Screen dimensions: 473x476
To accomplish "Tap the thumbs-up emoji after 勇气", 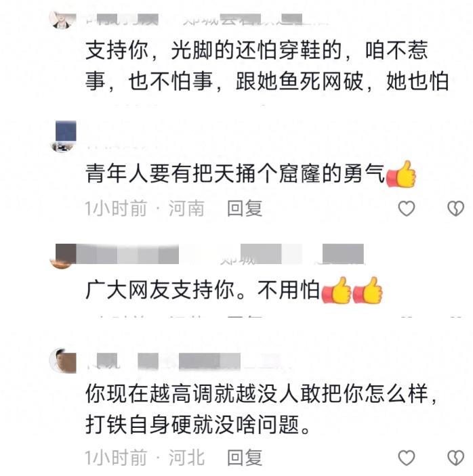I will (400, 174).
